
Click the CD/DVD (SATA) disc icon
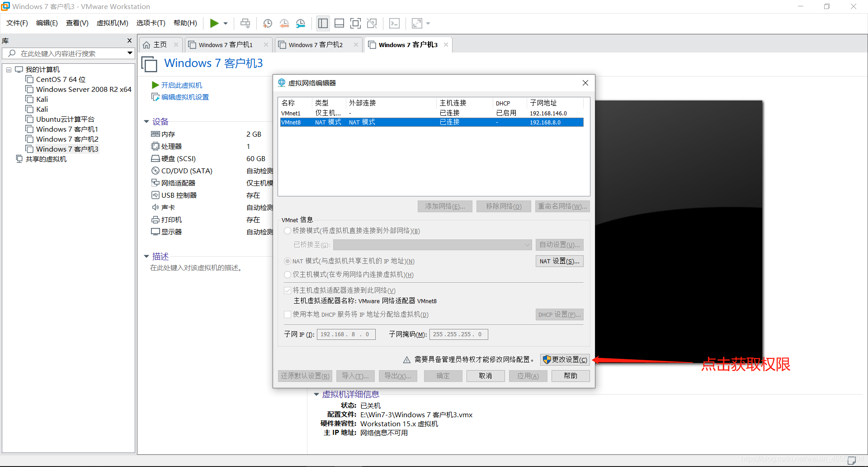pos(156,171)
